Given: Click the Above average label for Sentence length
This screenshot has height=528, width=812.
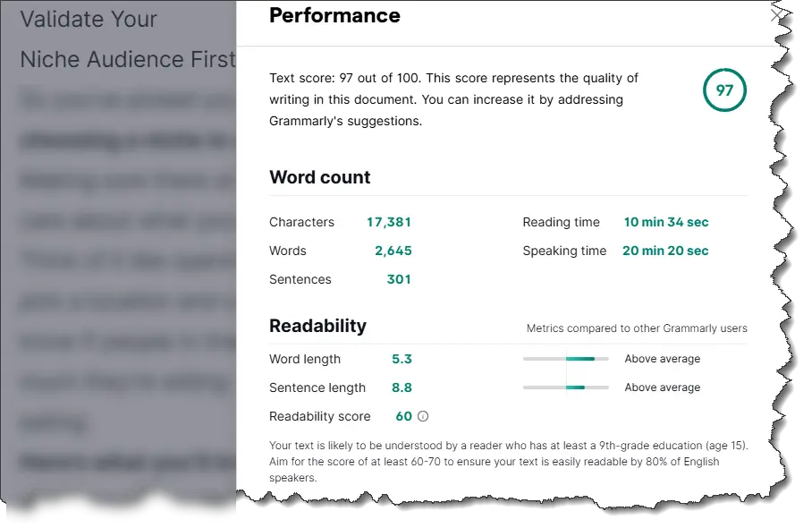Looking at the screenshot, I should 662,387.
